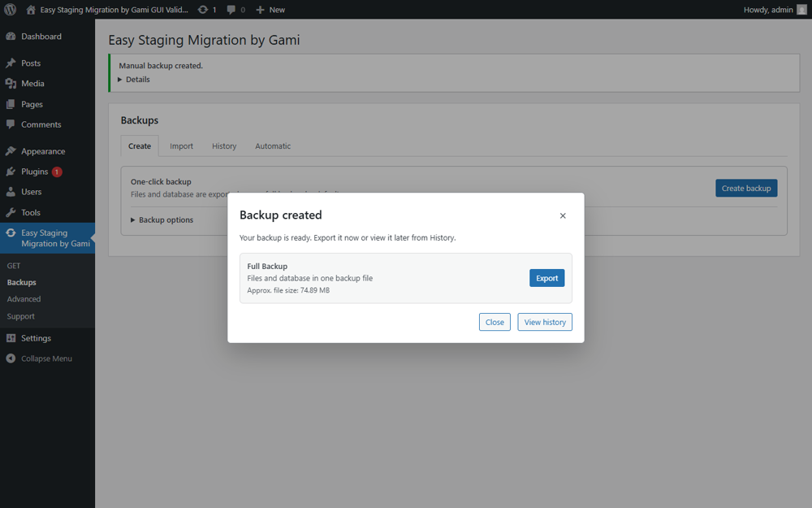Click the Comments icon in sidebar
812x508 pixels.
click(11, 124)
